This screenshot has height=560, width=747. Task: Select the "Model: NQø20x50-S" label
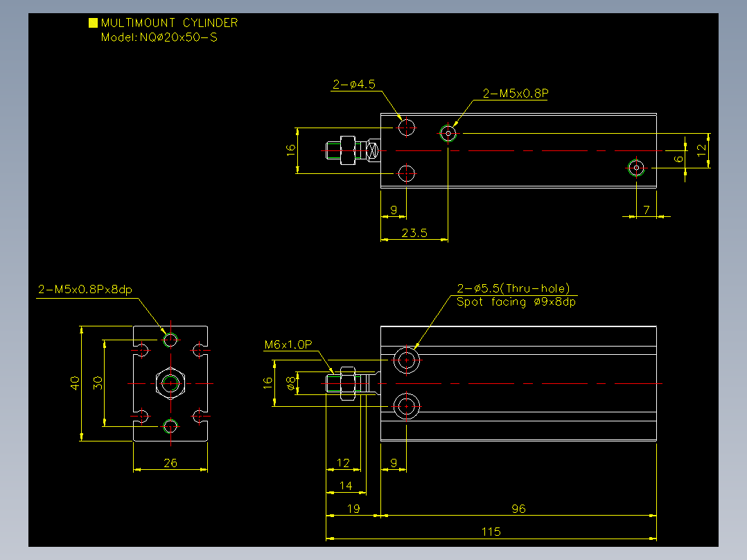point(159,37)
